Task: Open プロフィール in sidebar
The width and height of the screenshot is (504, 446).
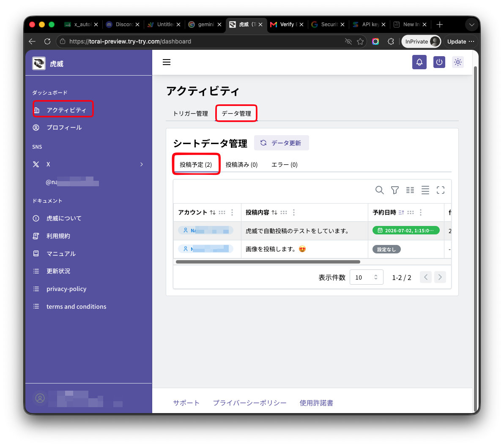Action: pyautogui.click(x=64, y=128)
